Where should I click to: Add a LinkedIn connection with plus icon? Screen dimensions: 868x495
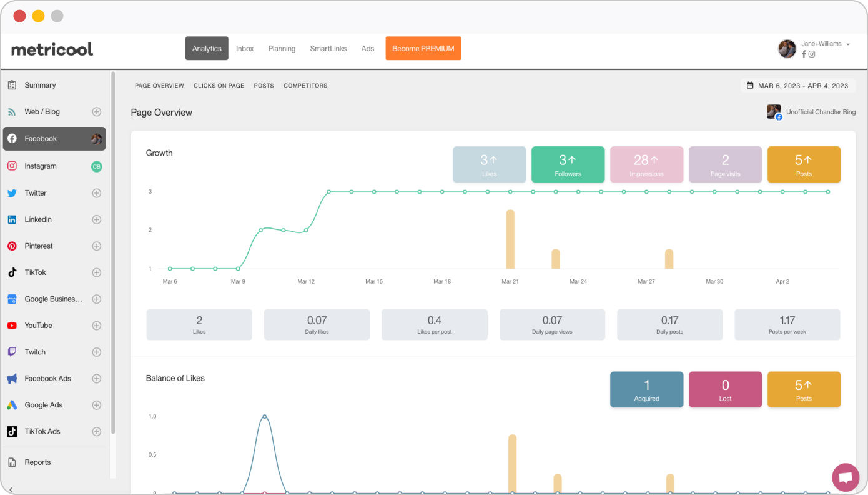97,219
